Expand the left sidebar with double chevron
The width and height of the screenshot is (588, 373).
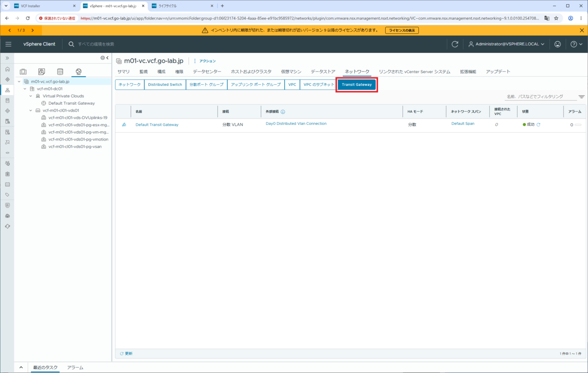(7, 58)
